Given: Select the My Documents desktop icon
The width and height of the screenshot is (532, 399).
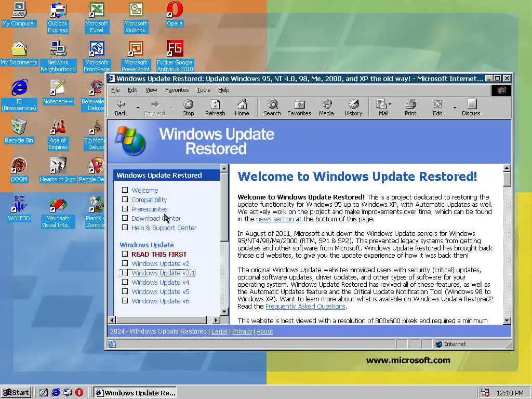Looking at the screenshot, I should pos(19,54).
